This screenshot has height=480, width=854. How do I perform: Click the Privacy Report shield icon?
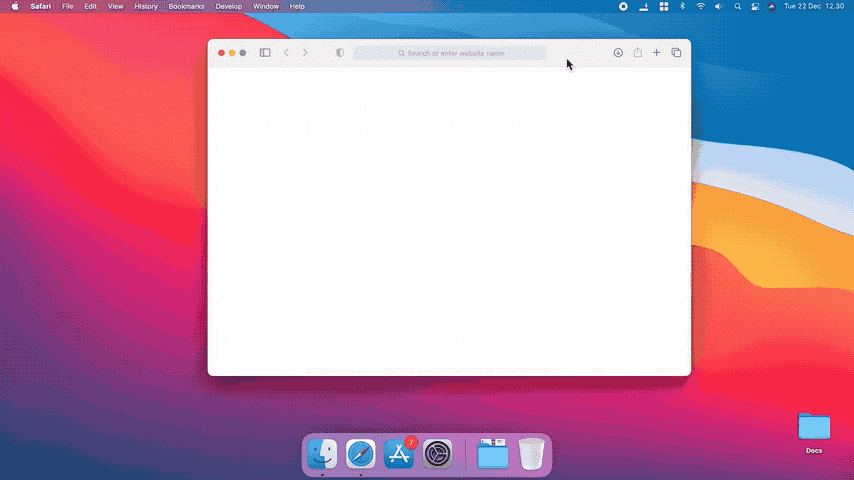point(340,53)
